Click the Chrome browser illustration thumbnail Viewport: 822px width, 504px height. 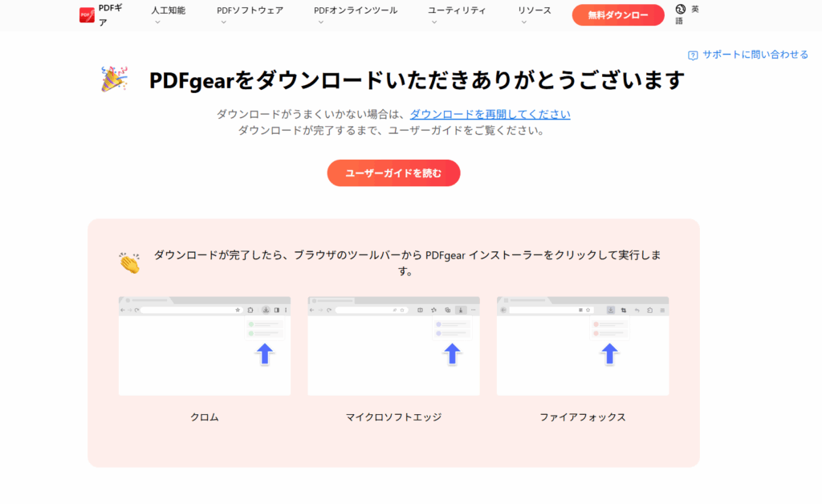205,346
